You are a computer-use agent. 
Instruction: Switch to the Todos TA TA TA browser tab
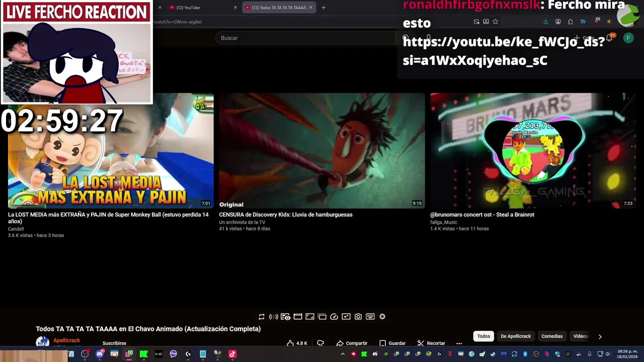pyautogui.click(x=279, y=8)
